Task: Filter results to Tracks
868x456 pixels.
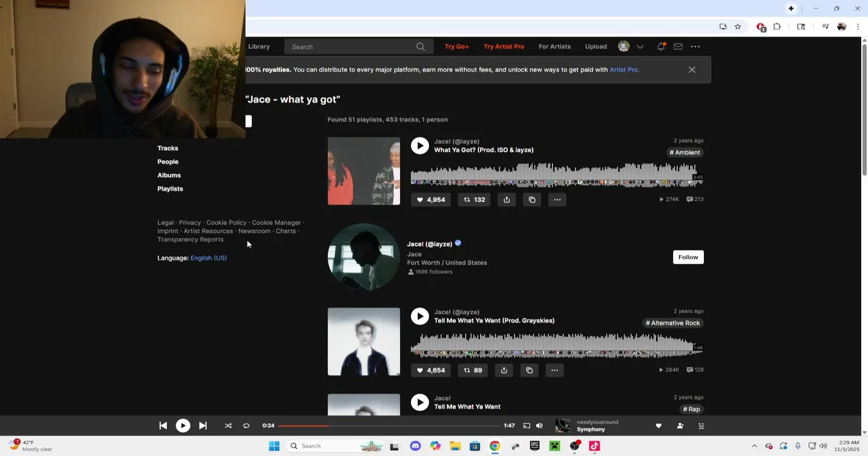Action: pyautogui.click(x=168, y=148)
